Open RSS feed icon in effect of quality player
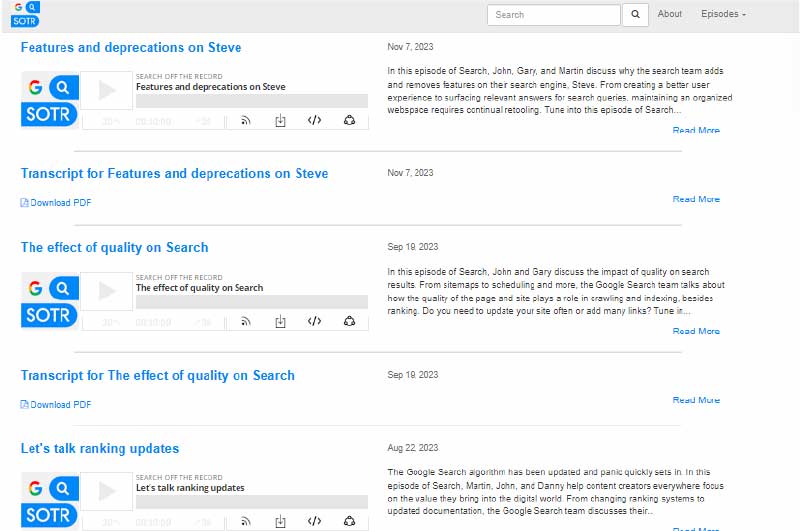Image resolution: width=800 pixels, height=531 pixels. pyautogui.click(x=245, y=322)
